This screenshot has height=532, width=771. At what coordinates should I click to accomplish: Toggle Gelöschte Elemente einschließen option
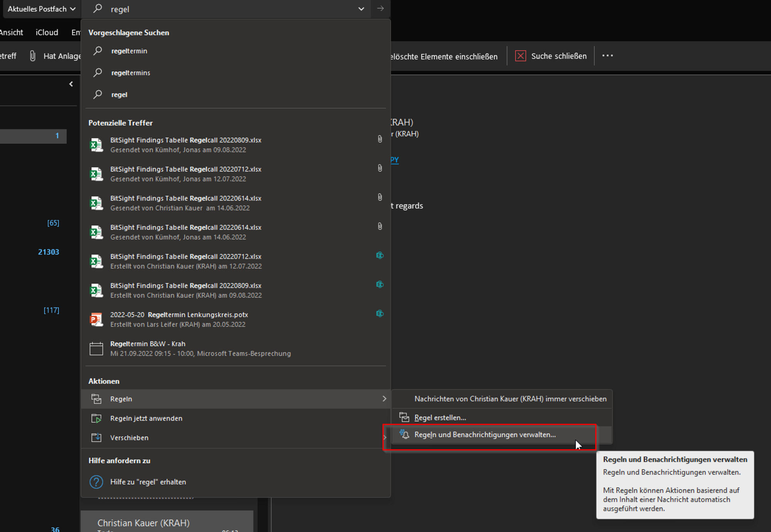click(x=443, y=57)
